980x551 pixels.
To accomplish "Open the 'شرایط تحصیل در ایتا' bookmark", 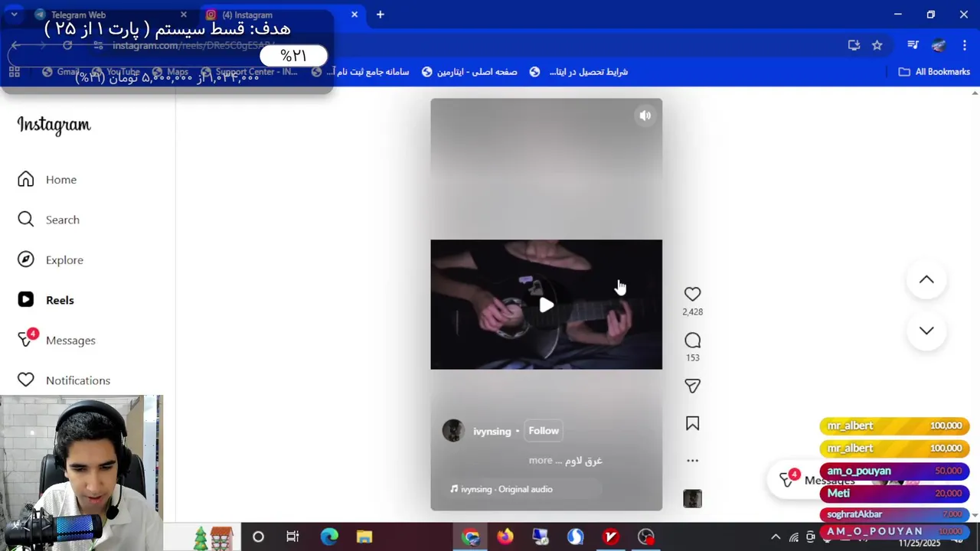I will tap(580, 72).
